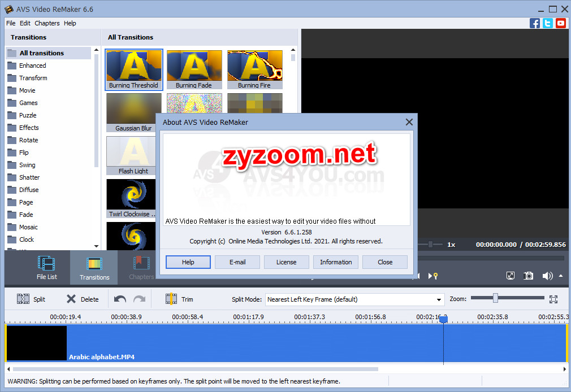Select the Flash Light transition
This screenshot has width=571, height=392.
coord(132,155)
